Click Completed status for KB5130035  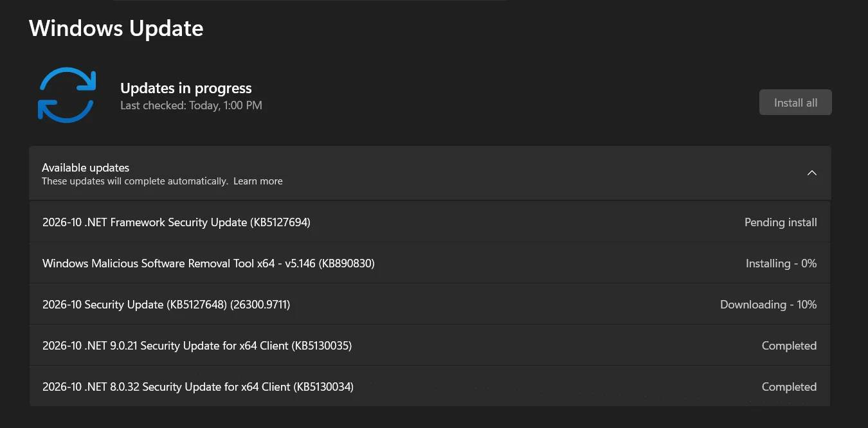(x=789, y=346)
